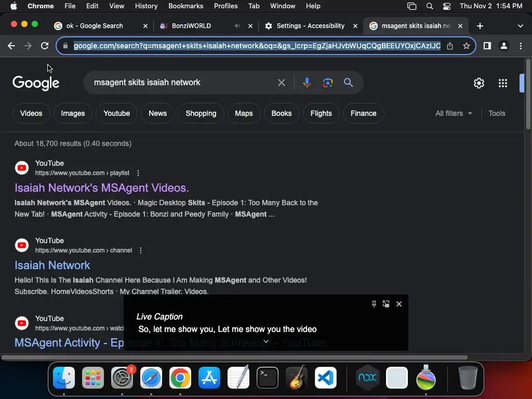Open the Google apps grid
532x399 pixels.
(503, 83)
